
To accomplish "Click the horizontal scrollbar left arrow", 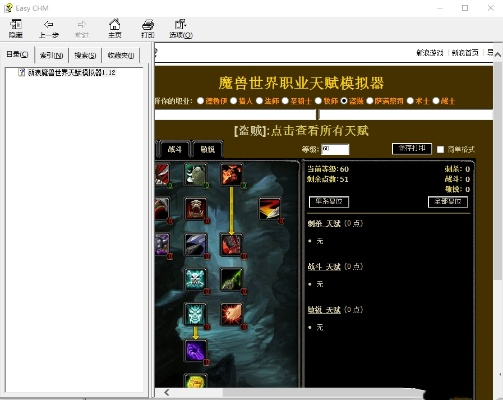I will pos(167,392).
